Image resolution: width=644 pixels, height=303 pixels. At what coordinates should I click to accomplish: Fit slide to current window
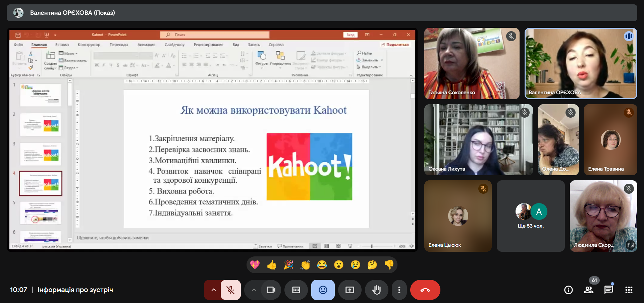pos(412,246)
